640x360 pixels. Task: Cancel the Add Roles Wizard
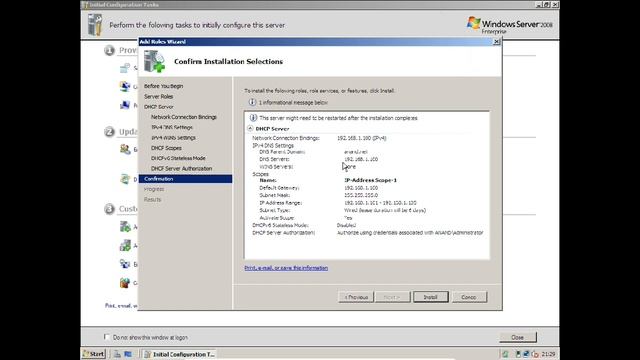pyautogui.click(x=469, y=297)
